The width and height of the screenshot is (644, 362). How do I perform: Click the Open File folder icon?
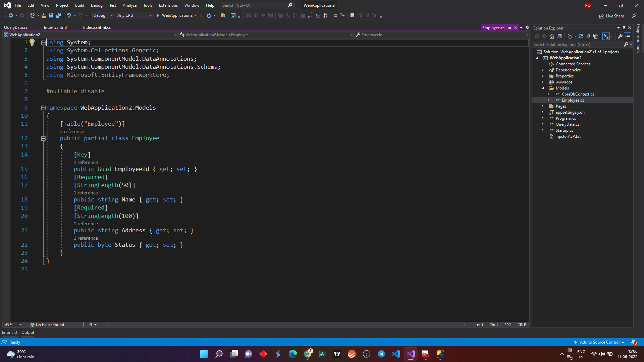(44, 15)
